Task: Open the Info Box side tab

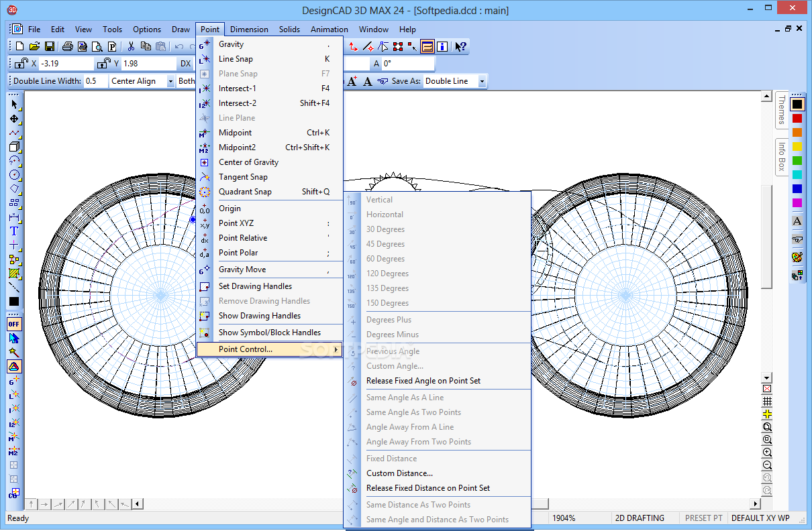Action: 781,156
